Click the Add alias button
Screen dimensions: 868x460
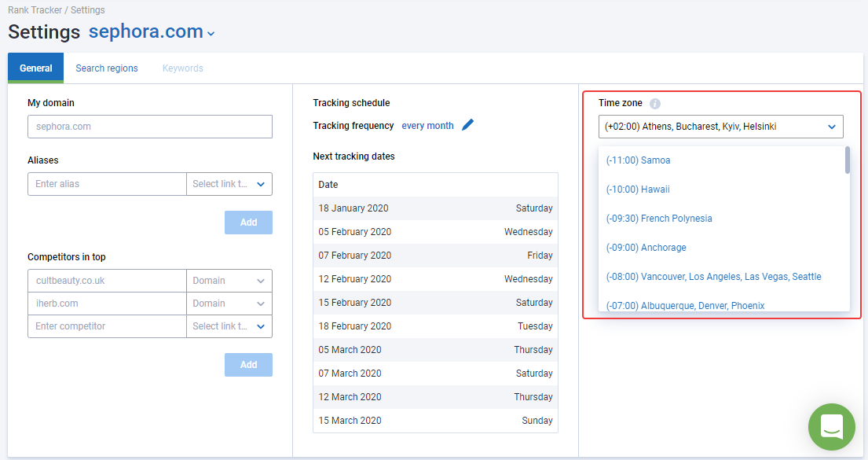click(248, 223)
